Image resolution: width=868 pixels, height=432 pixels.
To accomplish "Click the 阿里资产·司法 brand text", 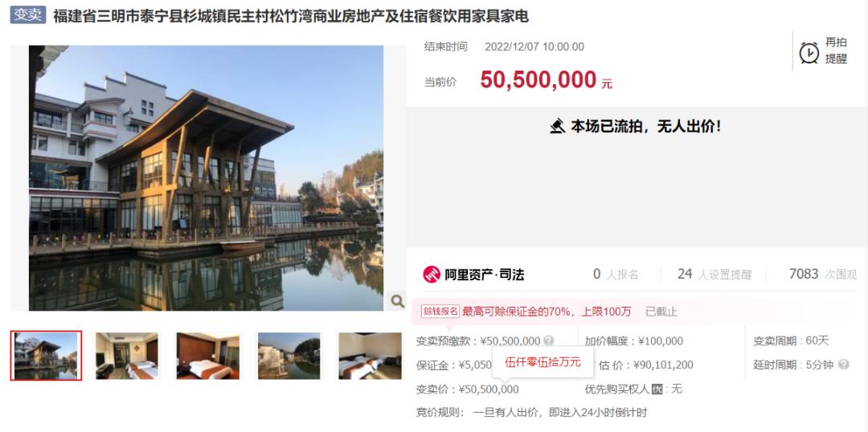I will tap(485, 274).
